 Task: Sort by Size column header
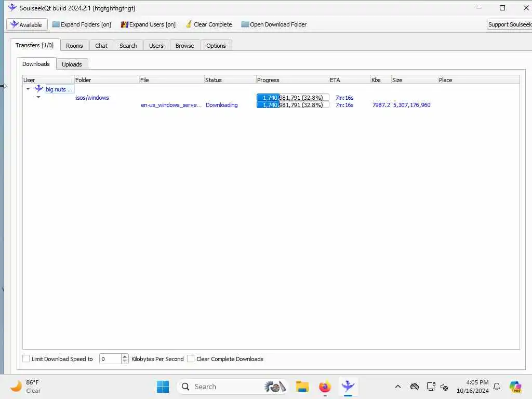pos(414,79)
